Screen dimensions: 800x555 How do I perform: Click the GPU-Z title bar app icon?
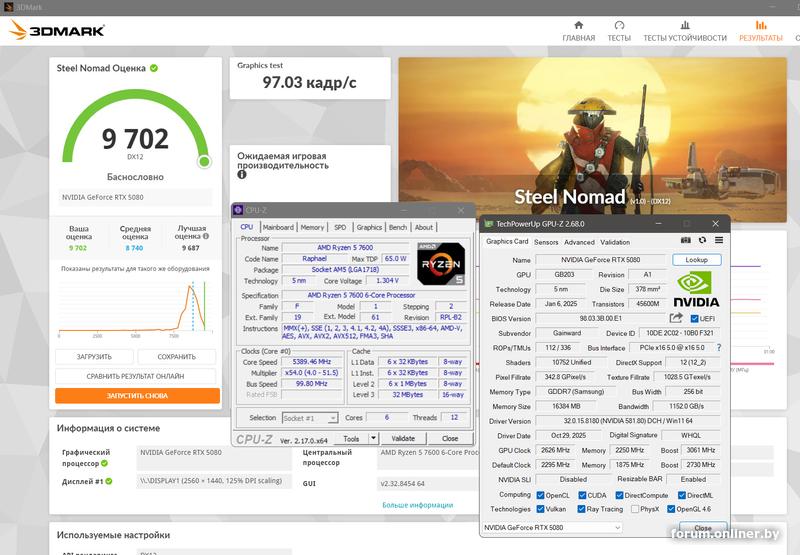(488, 223)
